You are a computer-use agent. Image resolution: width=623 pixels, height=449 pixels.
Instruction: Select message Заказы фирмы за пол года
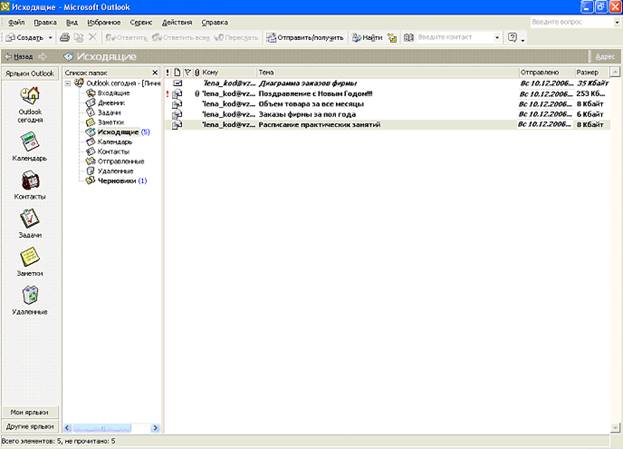click(387, 114)
